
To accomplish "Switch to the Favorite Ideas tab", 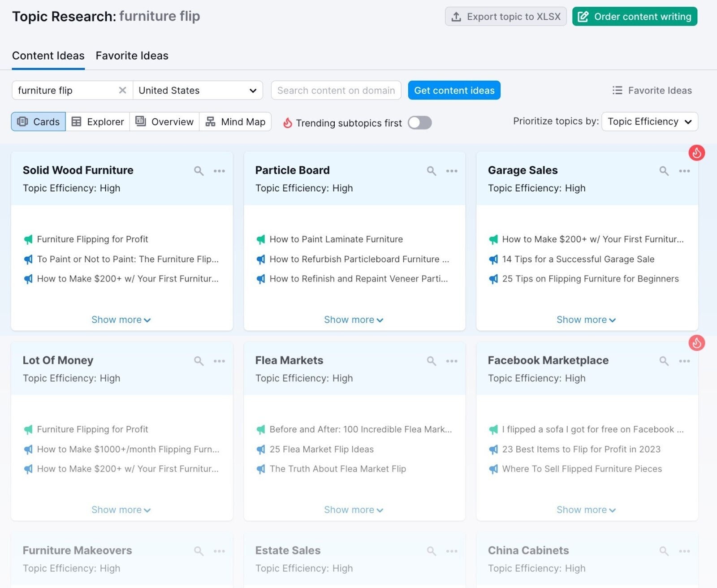I will coord(132,56).
